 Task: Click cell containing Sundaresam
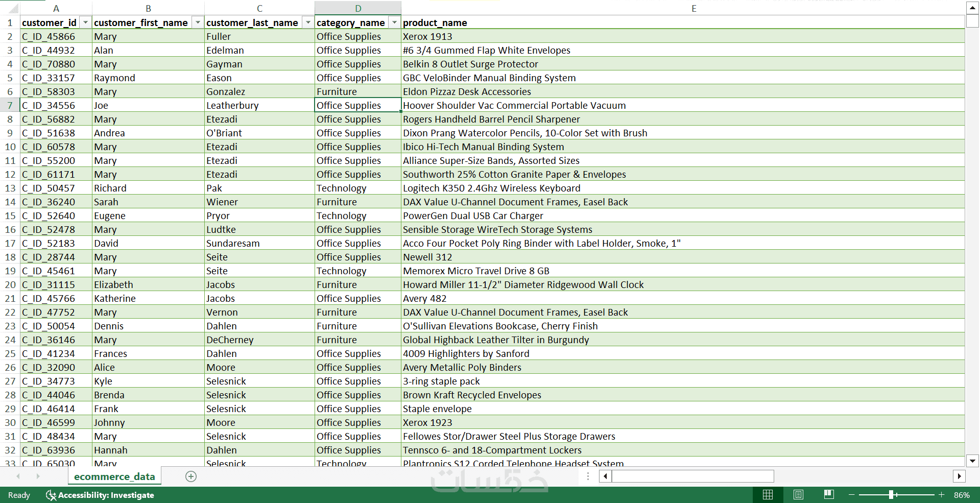click(259, 243)
